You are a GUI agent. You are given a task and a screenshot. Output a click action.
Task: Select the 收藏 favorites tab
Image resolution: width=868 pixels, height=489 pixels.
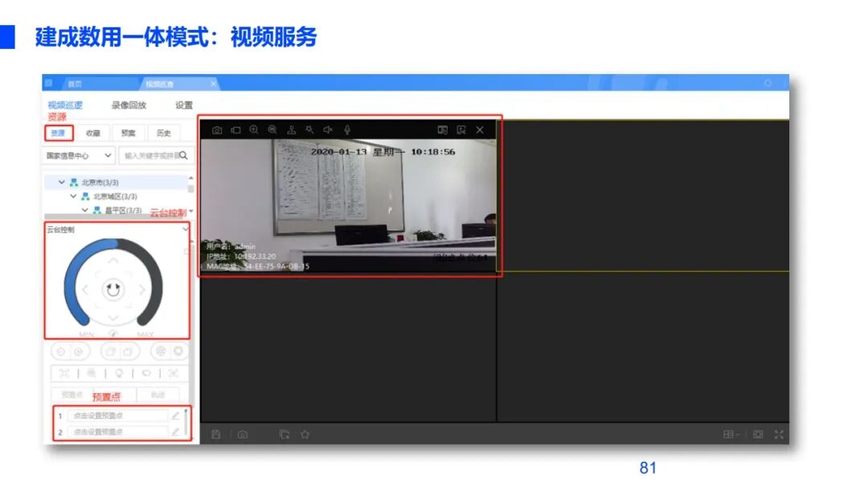93,133
